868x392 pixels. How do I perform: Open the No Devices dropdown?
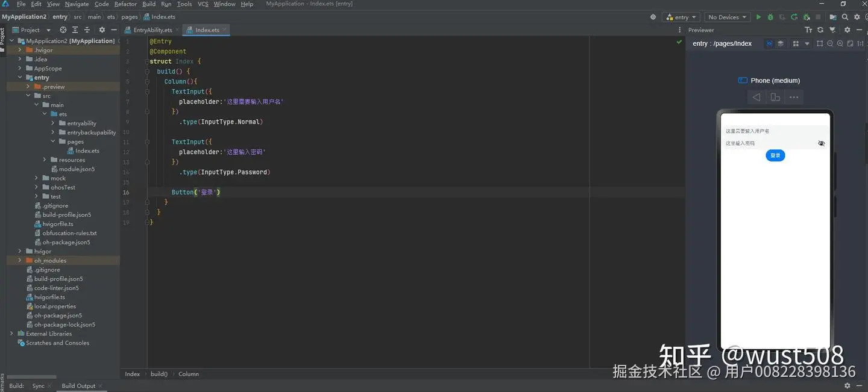tap(728, 17)
